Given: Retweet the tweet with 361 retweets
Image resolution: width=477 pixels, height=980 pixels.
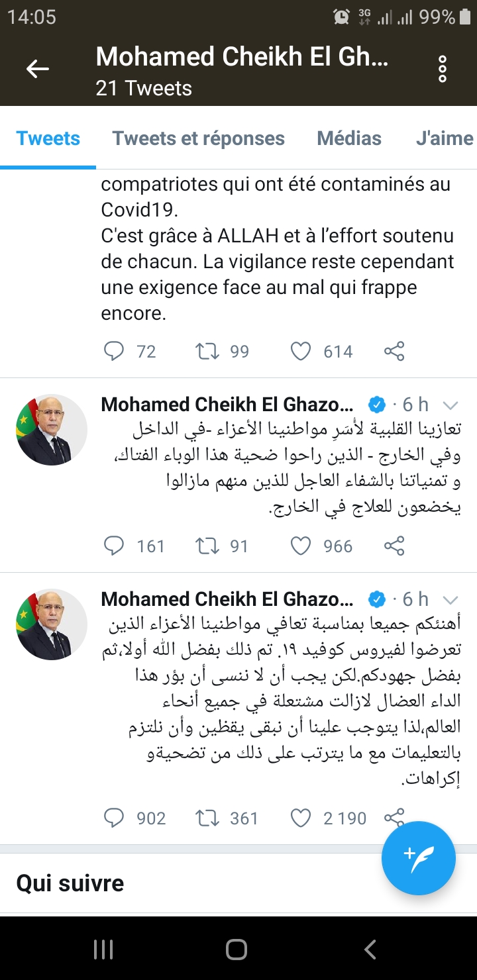Looking at the screenshot, I should pyautogui.click(x=208, y=818).
